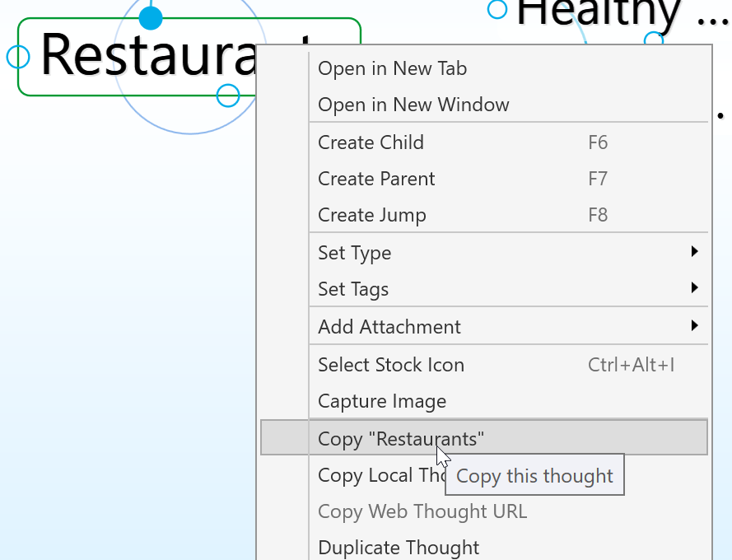Click the greyed Copy Web Thought URL
The image size is (732, 560).
coord(422,511)
